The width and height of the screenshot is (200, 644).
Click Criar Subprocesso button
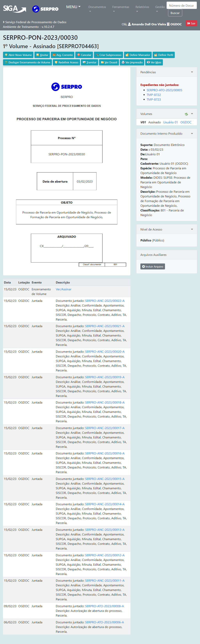click(108, 55)
